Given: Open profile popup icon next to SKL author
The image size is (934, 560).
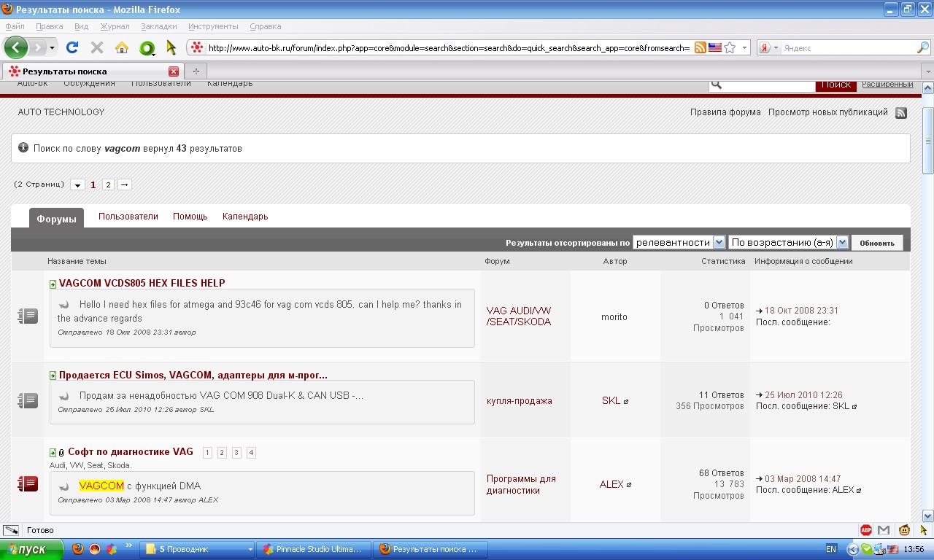Looking at the screenshot, I should [626, 401].
